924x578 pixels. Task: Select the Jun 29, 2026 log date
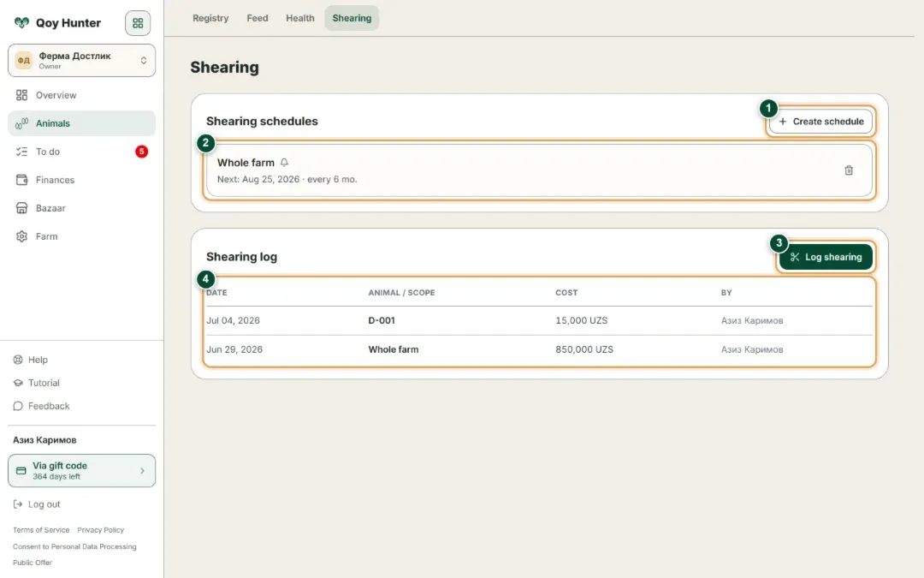click(x=234, y=349)
